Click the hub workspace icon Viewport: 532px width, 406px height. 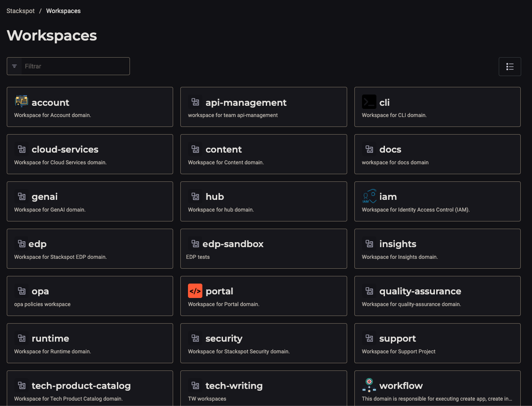[195, 196]
